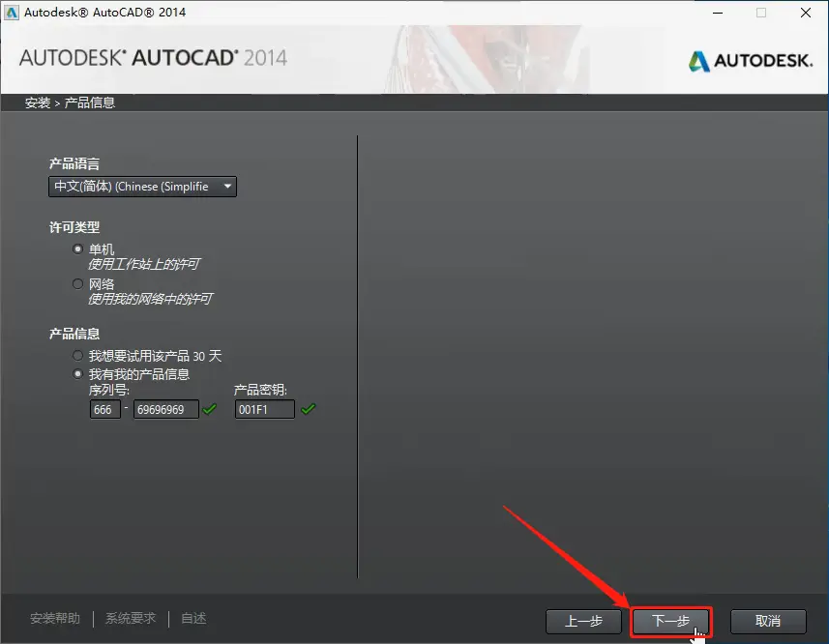The image size is (829, 644).
Task: Choose 我有我的产品信息 option
Action: 77,373
